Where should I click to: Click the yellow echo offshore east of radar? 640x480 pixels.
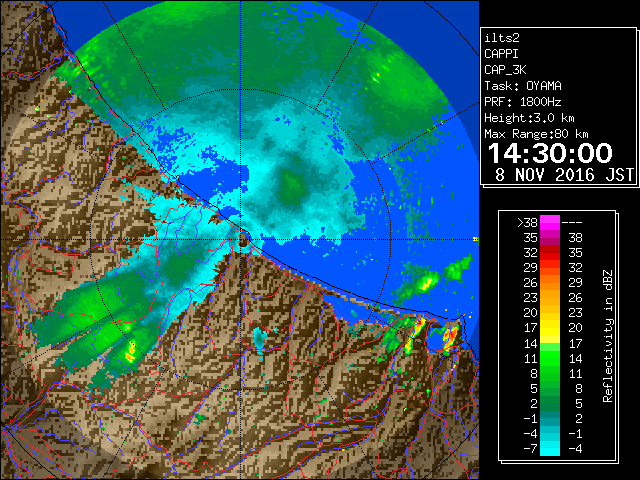pos(426,282)
